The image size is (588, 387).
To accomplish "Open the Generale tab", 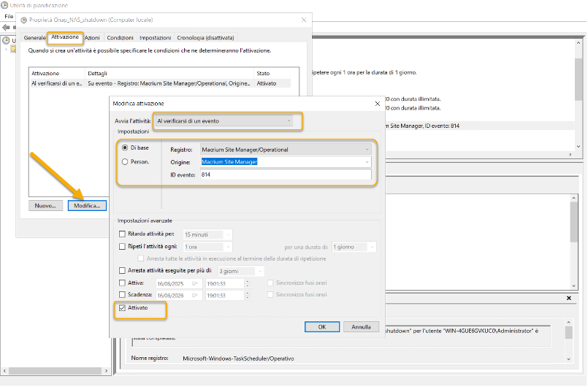I will [x=34, y=38].
